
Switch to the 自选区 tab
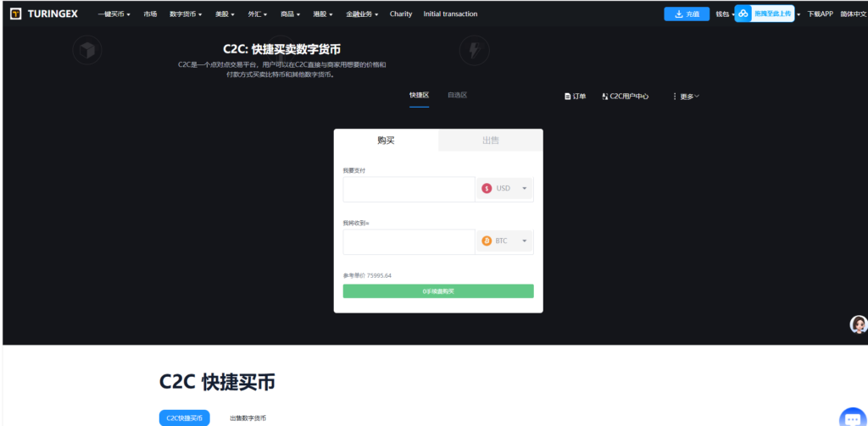(x=457, y=95)
